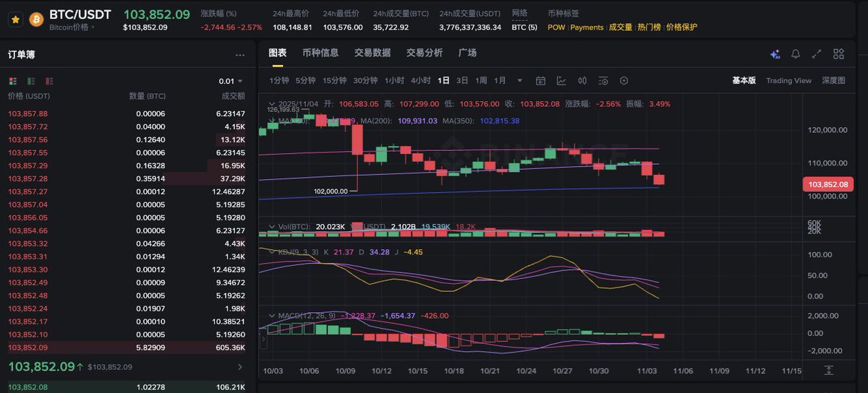Switch to the 交易数据 tab
This screenshot has height=393, width=868.
click(373, 53)
